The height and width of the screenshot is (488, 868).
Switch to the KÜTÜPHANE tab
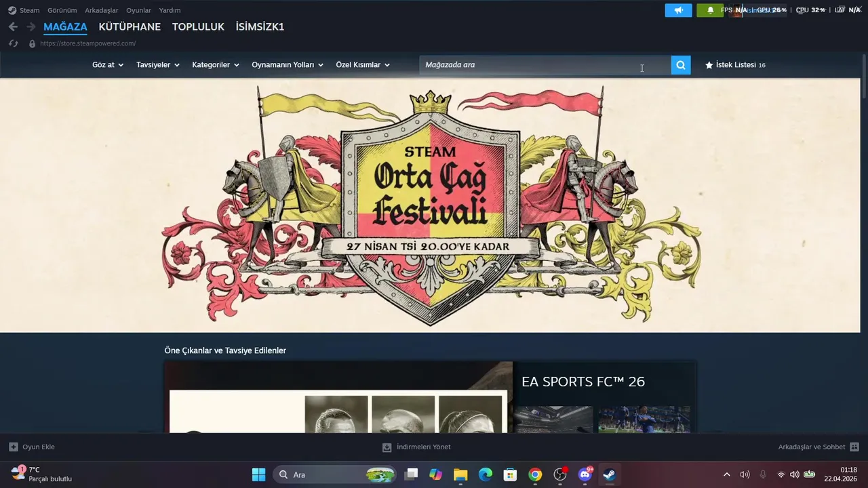[x=130, y=27]
